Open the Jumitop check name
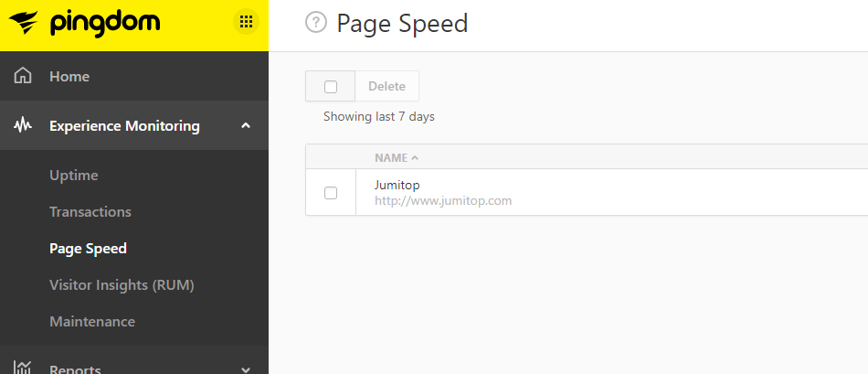The image size is (868, 374). (x=397, y=185)
